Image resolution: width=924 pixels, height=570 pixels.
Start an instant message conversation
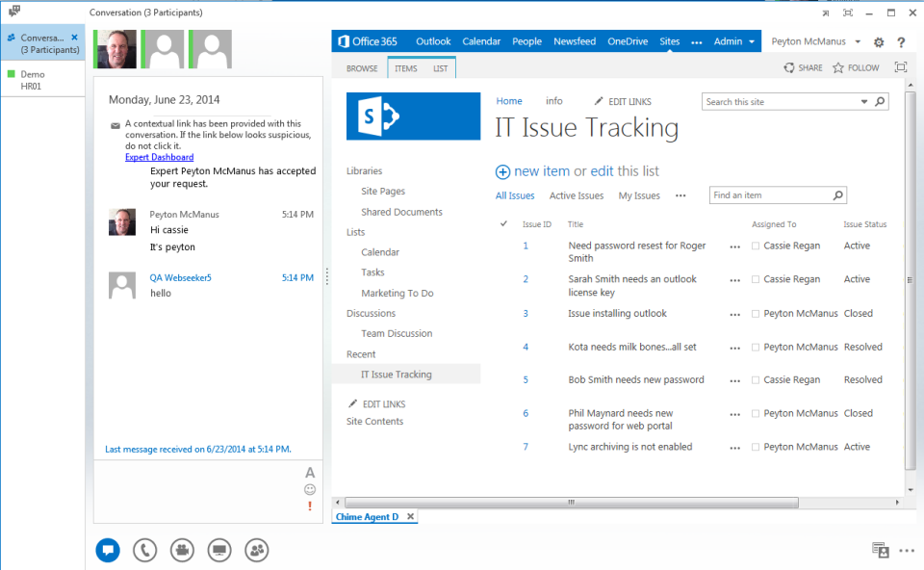click(107, 550)
